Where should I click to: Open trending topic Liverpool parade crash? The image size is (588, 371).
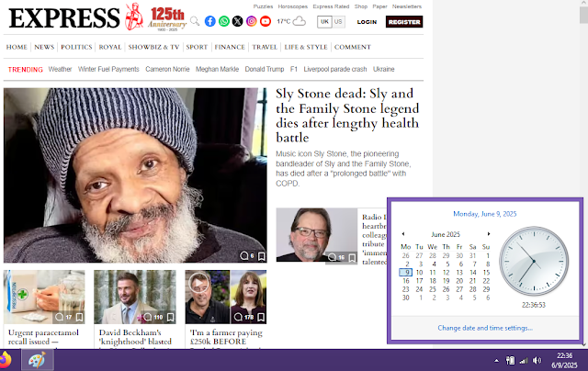[335, 69]
